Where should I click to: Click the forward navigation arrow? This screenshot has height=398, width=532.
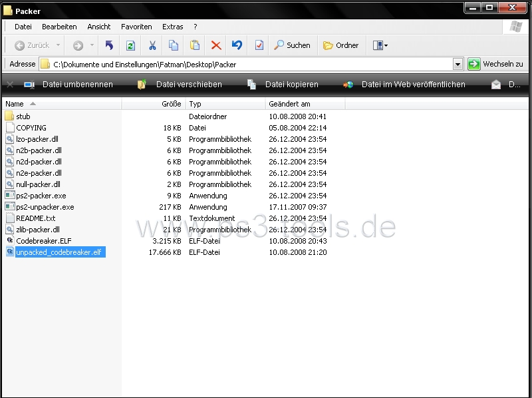coord(78,45)
